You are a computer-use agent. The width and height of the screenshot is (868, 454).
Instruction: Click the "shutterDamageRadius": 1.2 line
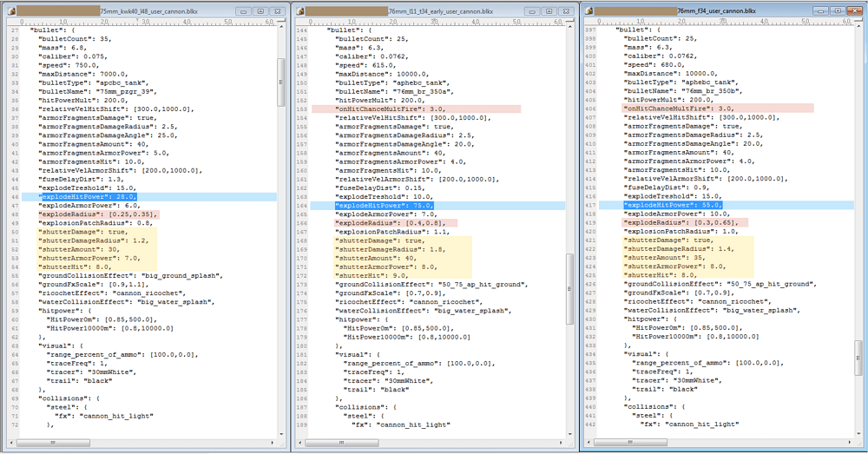click(x=93, y=240)
